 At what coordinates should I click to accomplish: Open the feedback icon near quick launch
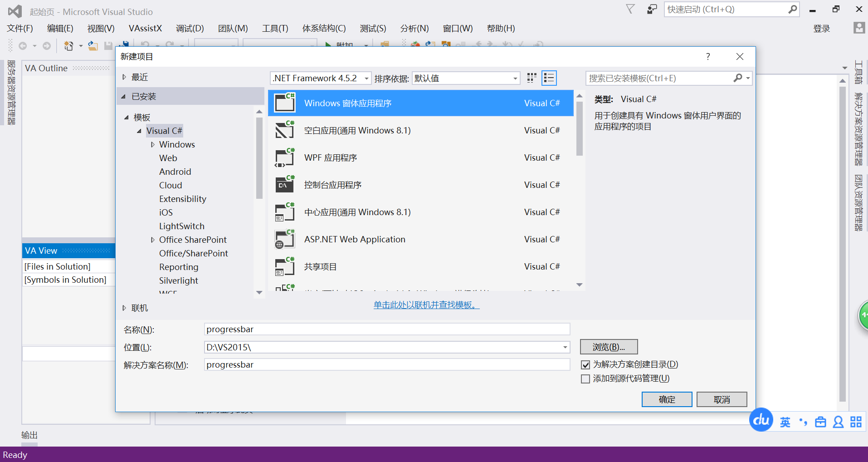(x=652, y=9)
